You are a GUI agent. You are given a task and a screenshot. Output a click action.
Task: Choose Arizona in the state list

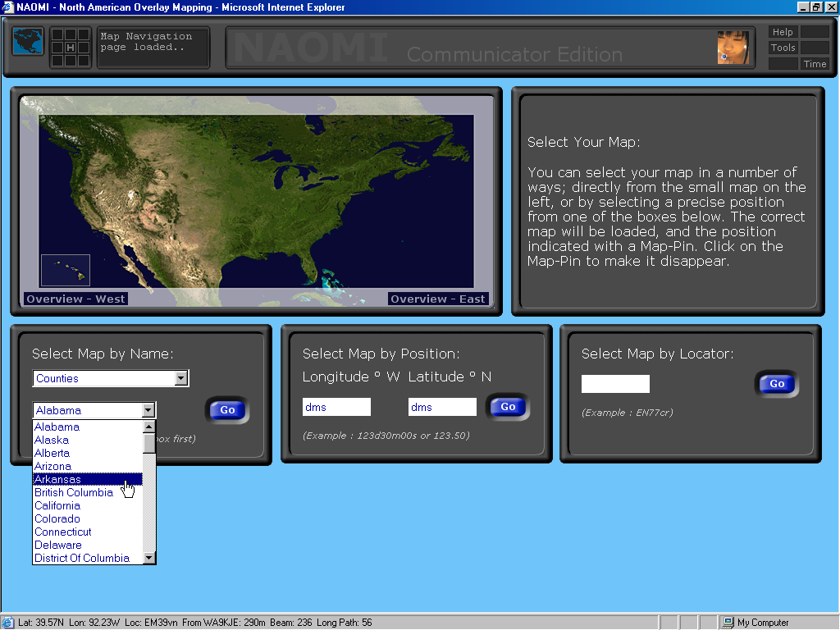[88, 466]
